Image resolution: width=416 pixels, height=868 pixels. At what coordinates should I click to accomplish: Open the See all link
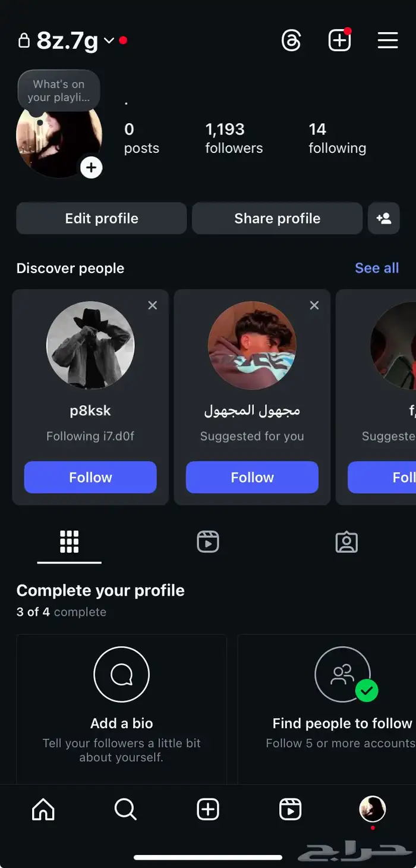point(377,268)
